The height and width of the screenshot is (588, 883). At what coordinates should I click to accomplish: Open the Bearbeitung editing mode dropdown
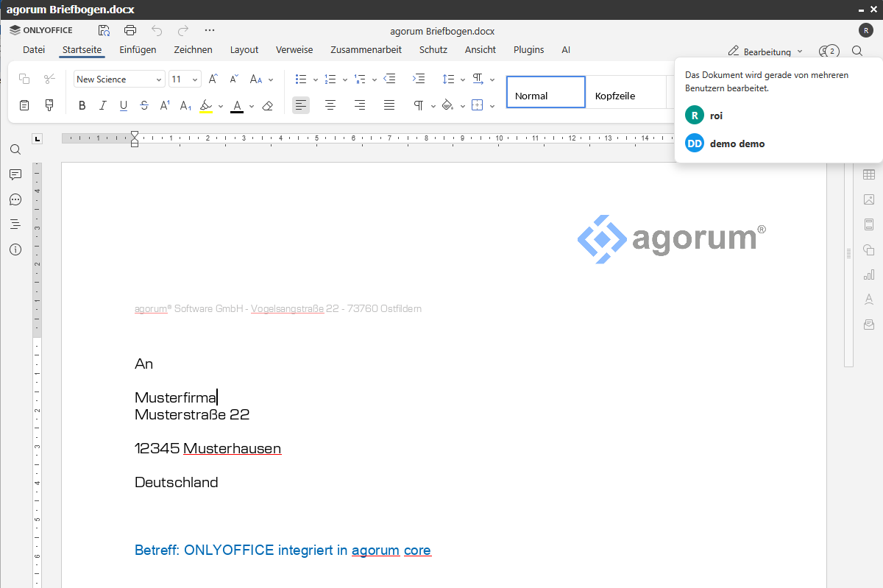pos(766,52)
